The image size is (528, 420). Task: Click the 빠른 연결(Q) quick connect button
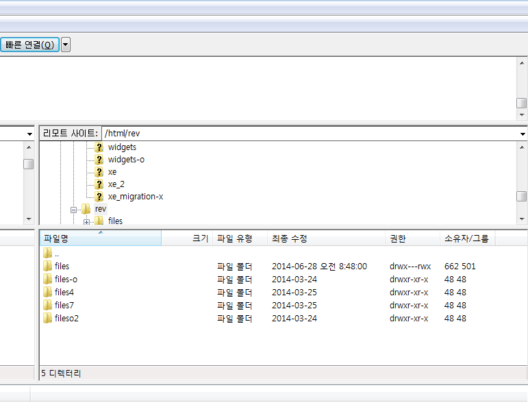tap(29, 45)
